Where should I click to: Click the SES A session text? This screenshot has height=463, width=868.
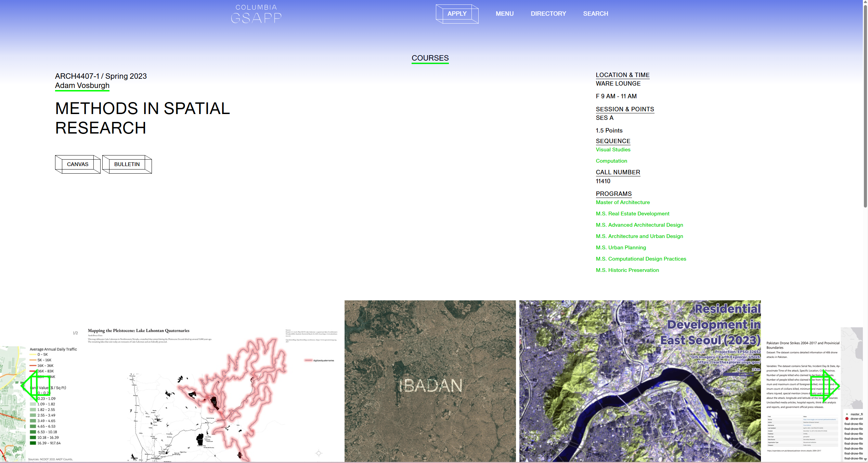coord(605,118)
